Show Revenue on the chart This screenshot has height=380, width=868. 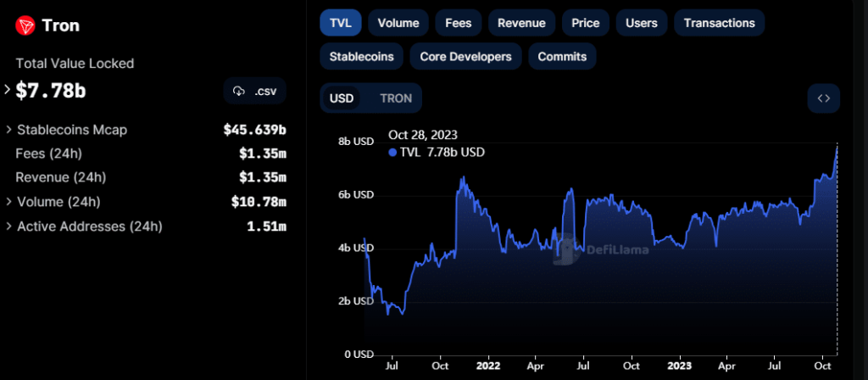point(522,23)
